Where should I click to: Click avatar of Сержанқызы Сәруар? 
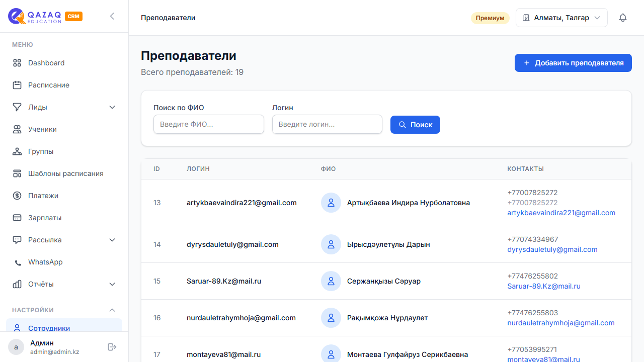[x=331, y=281]
